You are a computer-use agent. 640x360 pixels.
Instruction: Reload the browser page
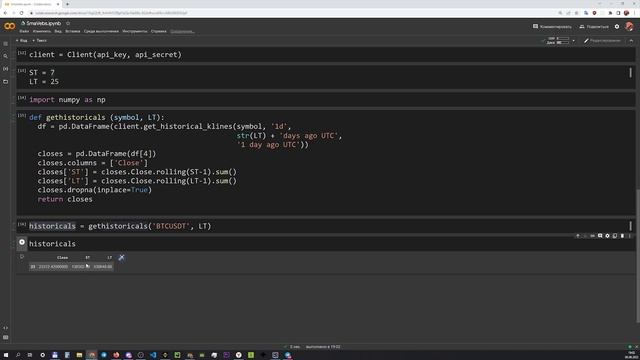22,13
